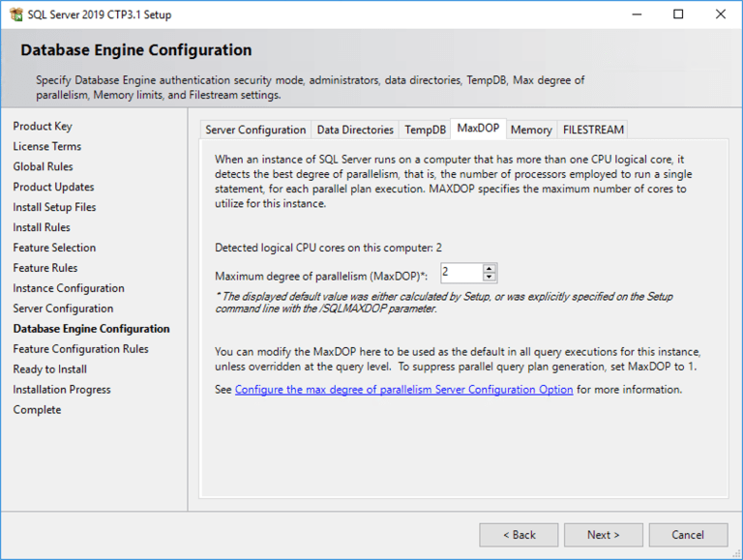Minimize the setup window

tap(635, 15)
